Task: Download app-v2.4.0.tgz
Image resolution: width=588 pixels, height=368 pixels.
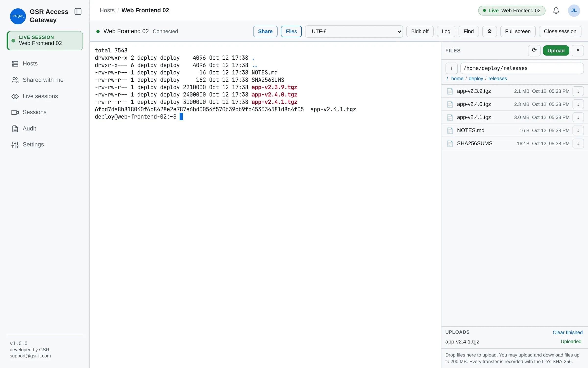Action: (x=578, y=104)
